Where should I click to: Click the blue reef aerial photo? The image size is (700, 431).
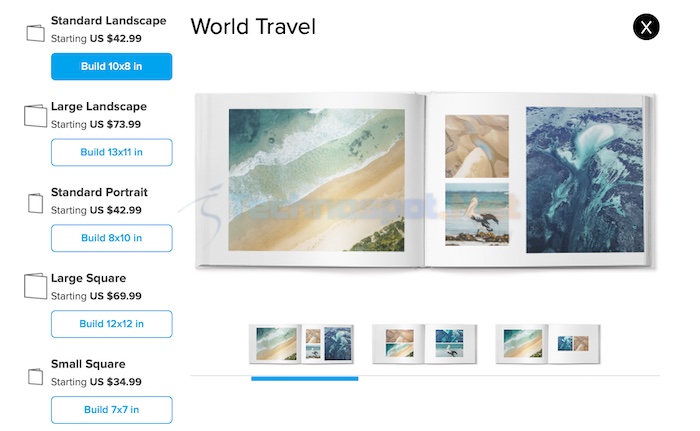[585, 180]
